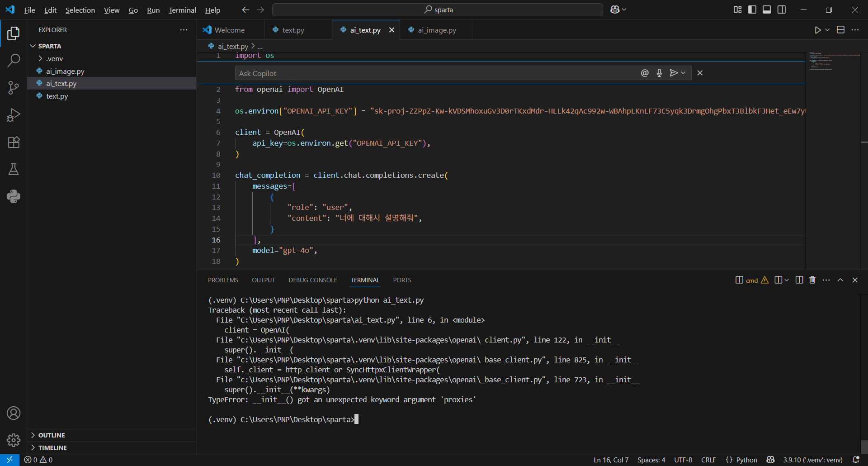Open the Search view in activity bar
This screenshot has width=868, height=466.
(14, 60)
